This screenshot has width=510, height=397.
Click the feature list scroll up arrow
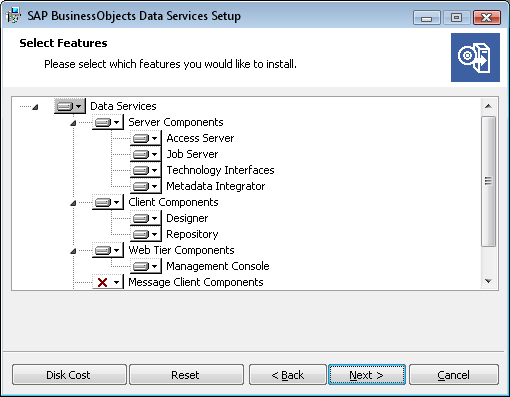point(488,106)
